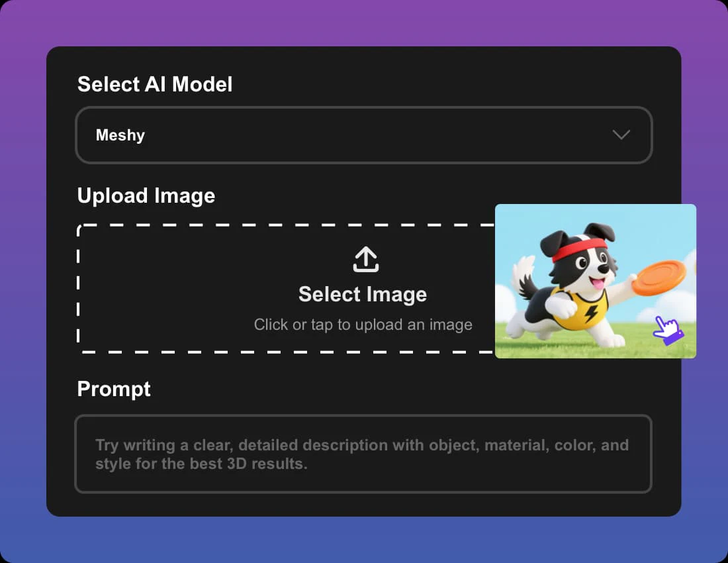Screen dimensions: 728x563
Task: Click the purple hand pointer icon
Action: pos(668,330)
